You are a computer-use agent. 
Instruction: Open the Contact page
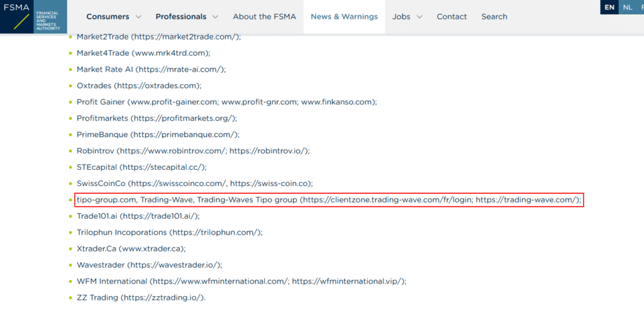[x=452, y=16]
